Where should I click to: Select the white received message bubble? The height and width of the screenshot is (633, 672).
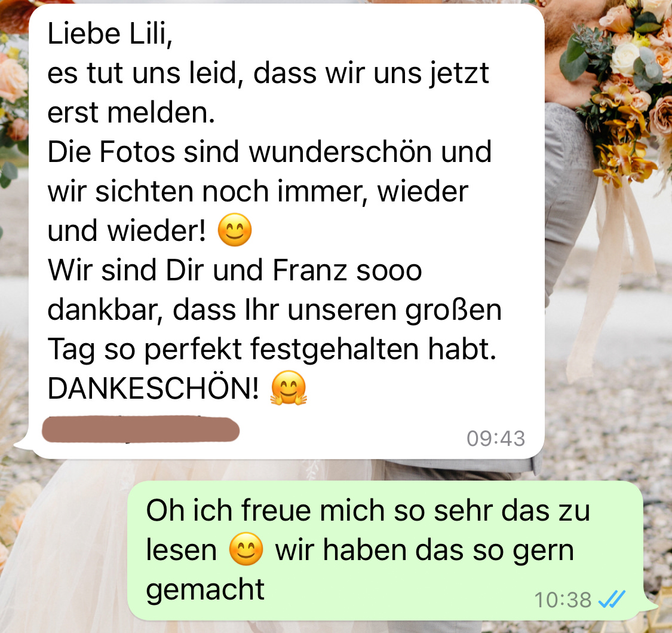pyautogui.click(x=286, y=231)
